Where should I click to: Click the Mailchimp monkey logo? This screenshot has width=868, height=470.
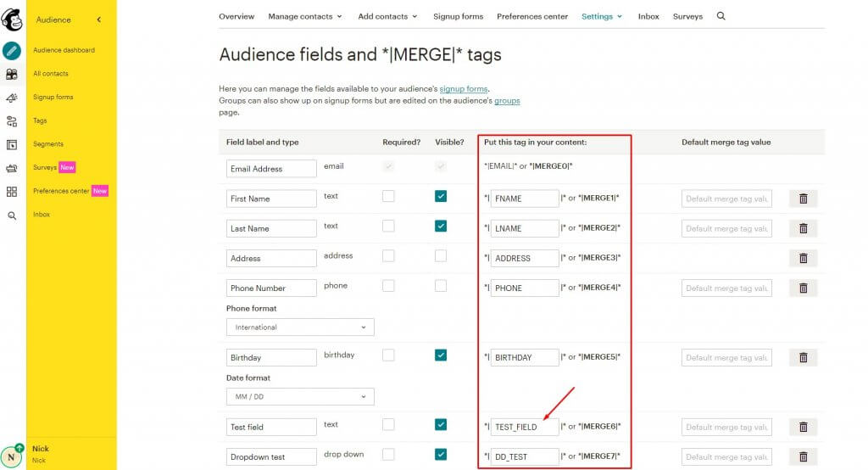[12, 19]
